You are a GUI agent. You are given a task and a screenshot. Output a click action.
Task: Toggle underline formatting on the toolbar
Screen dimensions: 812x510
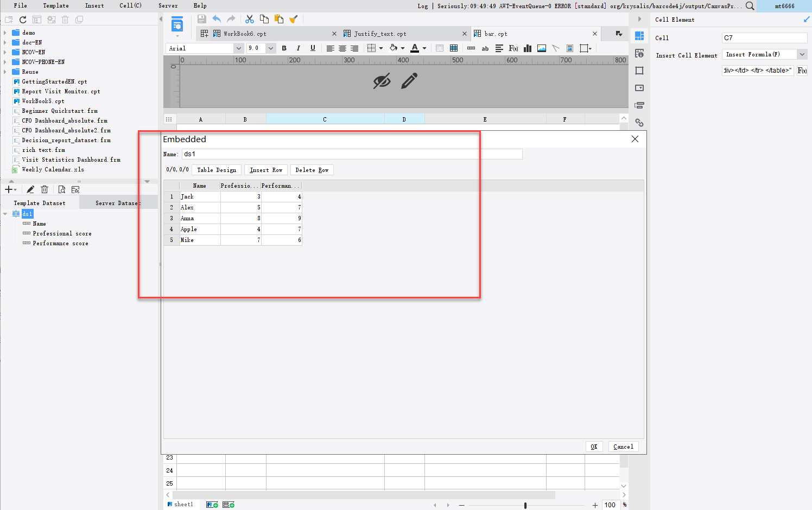tap(312, 48)
